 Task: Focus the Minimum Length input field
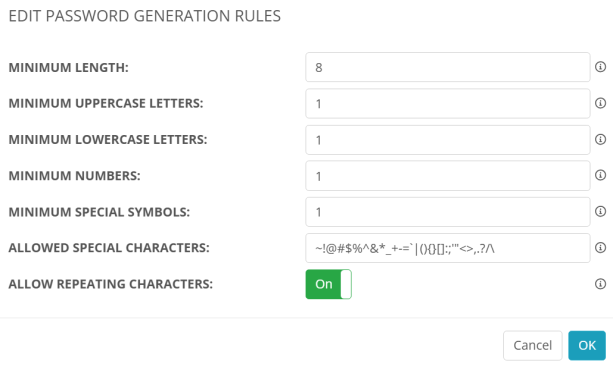(x=448, y=67)
